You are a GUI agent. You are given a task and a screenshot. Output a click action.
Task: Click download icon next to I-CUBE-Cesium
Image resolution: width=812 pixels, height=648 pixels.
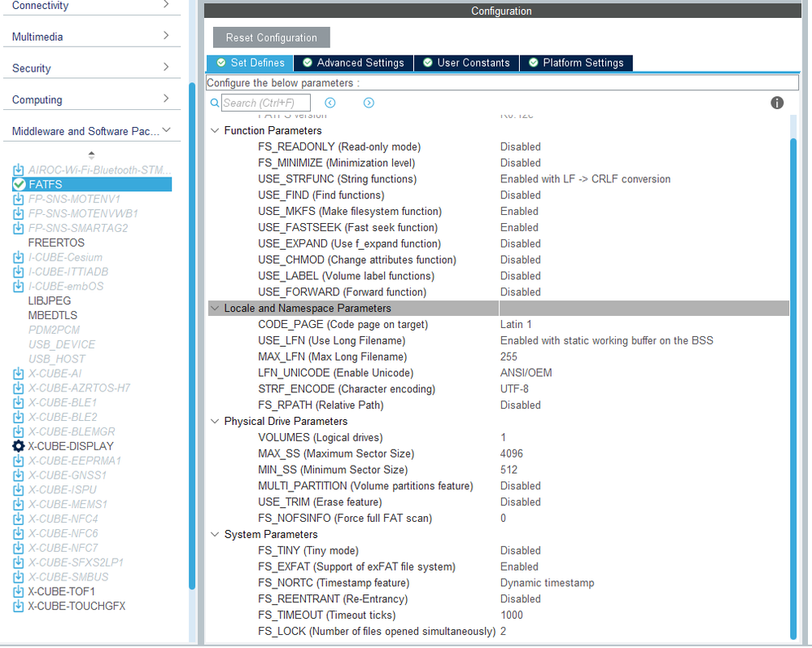(18, 257)
